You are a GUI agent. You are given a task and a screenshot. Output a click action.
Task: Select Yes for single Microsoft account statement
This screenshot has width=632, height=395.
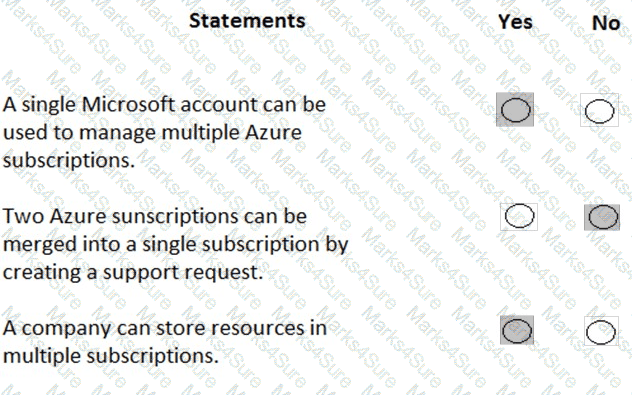tap(515, 110)
